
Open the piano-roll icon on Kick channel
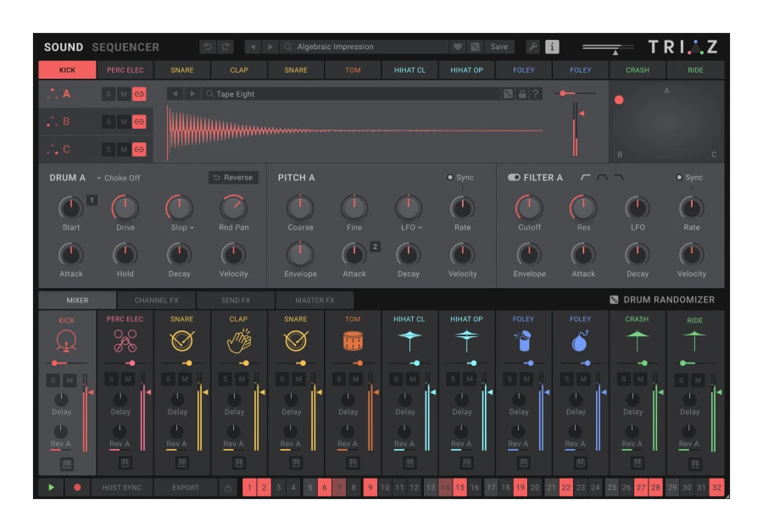coord(67,464)
